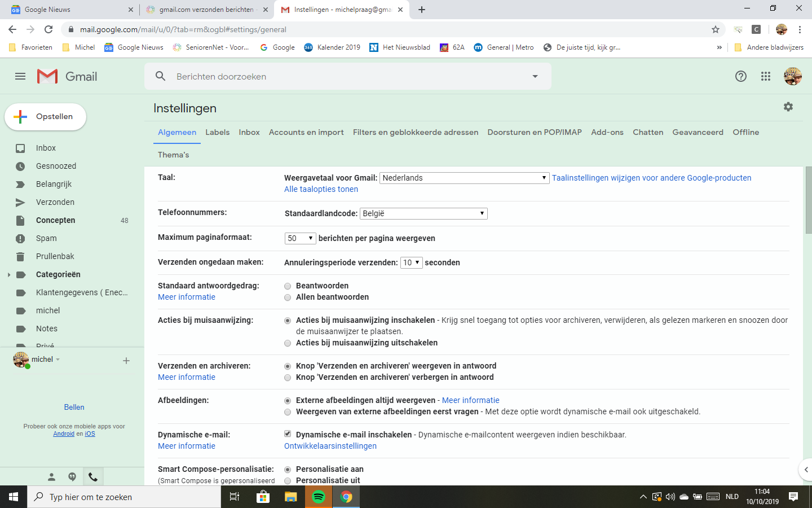Launch Spotify from the taskbar
The image size is (812, 508).
[319, 497]
